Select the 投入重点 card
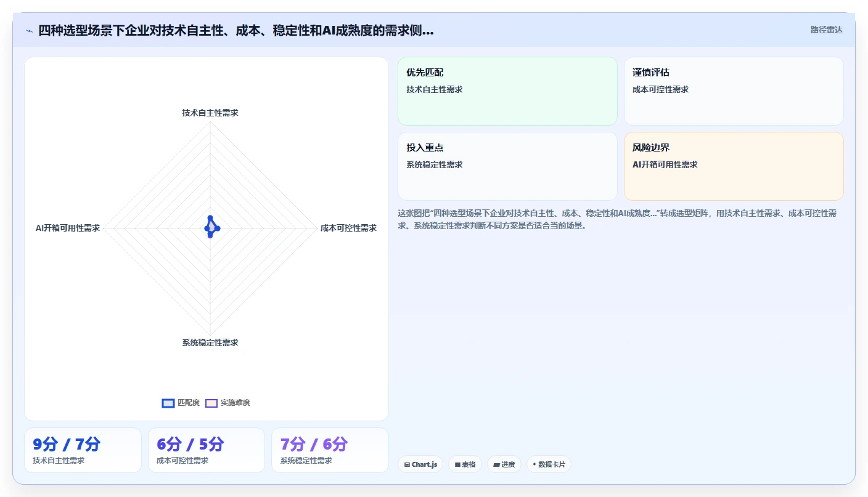 coord(507,166)
